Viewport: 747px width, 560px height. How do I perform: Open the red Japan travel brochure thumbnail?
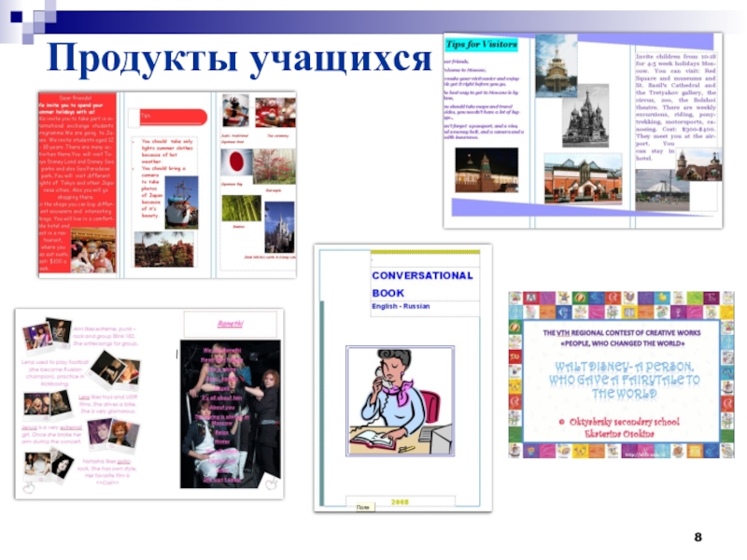coord(167,185)
